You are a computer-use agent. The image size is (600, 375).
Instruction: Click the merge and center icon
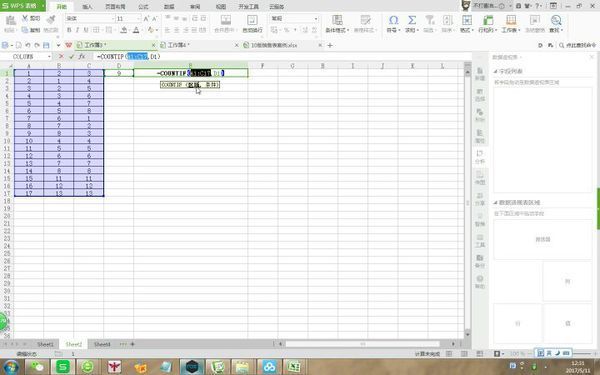[x=225, y=20]
